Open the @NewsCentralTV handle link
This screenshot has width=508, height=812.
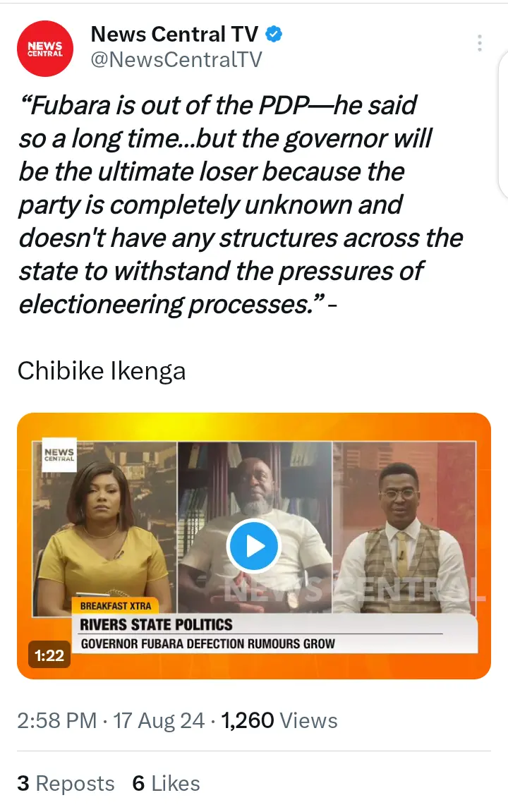[176, 59]
